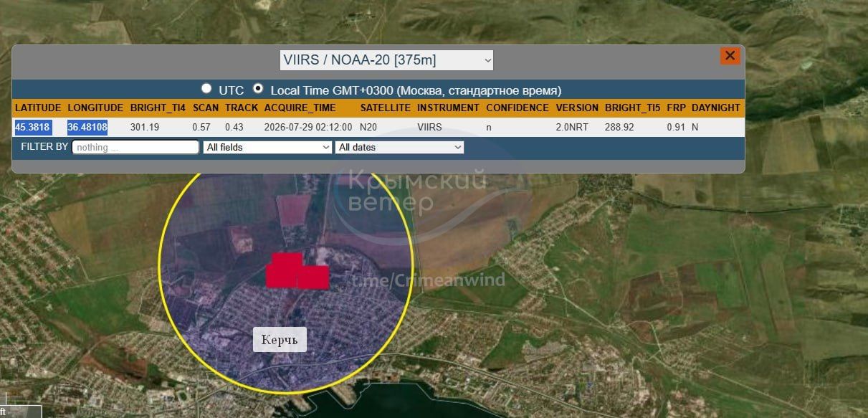Click the Керчь city map label
Screen dimensions: 868x418
click(280, 339)
